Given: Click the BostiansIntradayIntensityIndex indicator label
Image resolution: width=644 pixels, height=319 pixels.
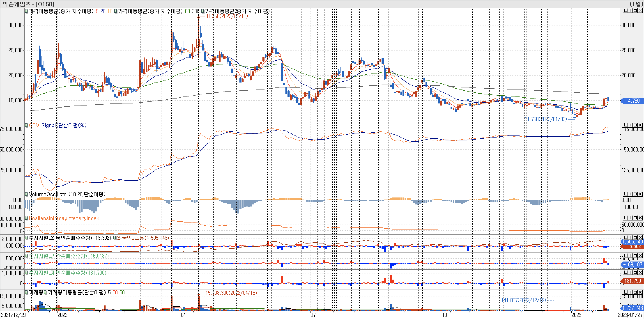Looking at the screenshot, I should click(64, 218).
